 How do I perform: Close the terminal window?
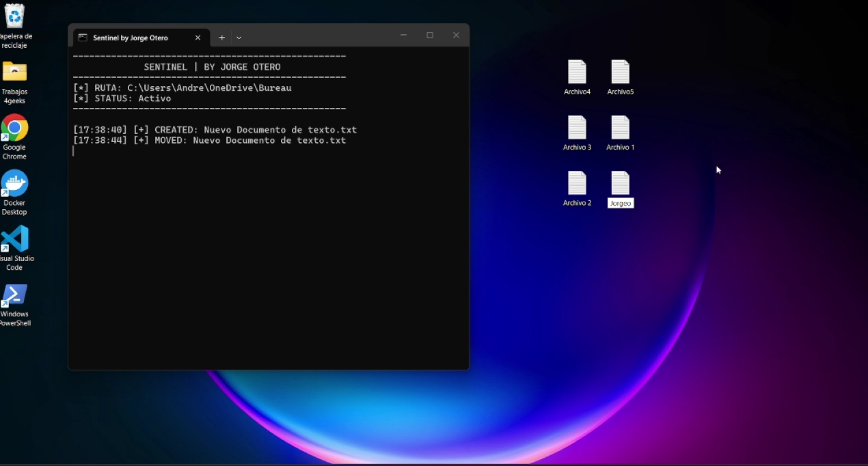click(x=456, y=36)
